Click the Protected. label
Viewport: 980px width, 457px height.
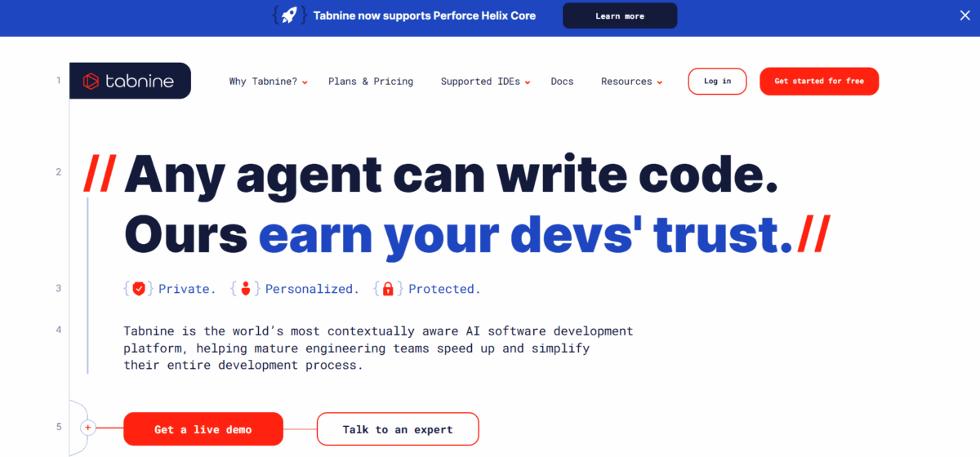pos(444,289)
